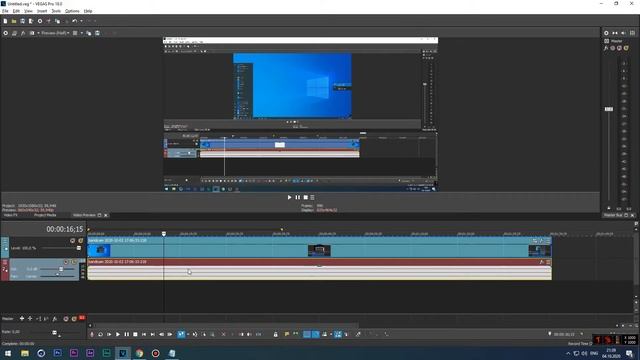Open Google Chrome from taskbar
Screen dimensions: 640x360
(x=139, y=353)
